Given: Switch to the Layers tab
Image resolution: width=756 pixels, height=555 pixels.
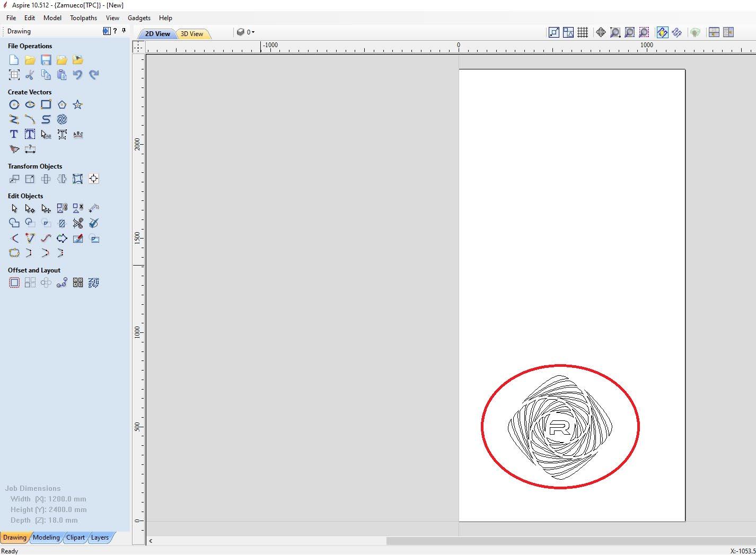Looking at the screenshot, I should (x=100, y=538).
